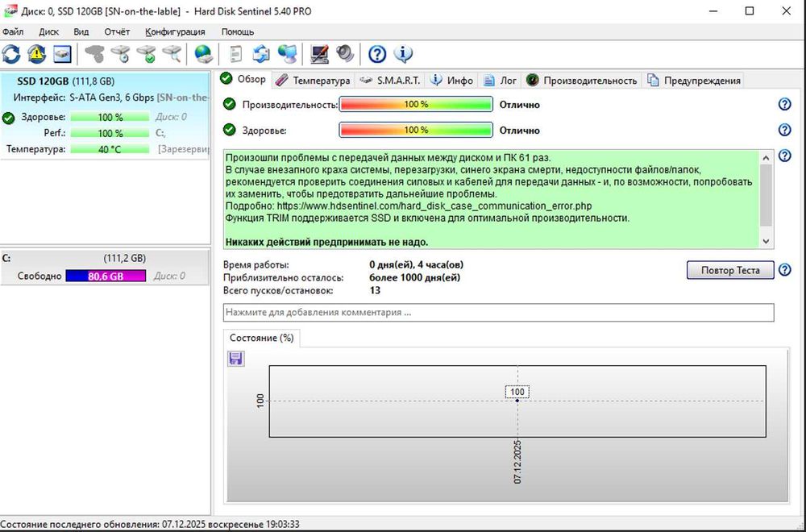Screen dimensions: 806x532
Task: Open the Диск menu
Action: click(x=49, y=32)
